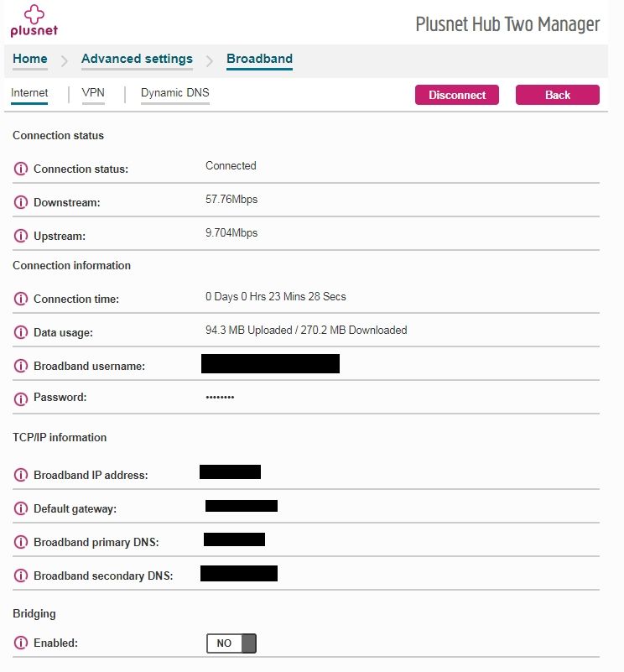Screen dimensions: 624x672
Task: Open the info icon next to Downstream
Action: click(21, 202)
